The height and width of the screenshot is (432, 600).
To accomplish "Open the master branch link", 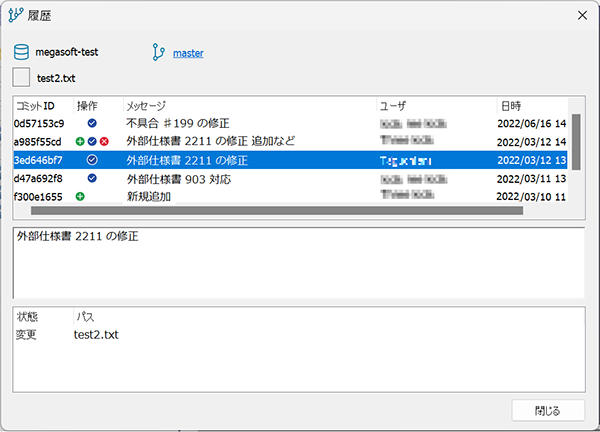I will [188, 52].
